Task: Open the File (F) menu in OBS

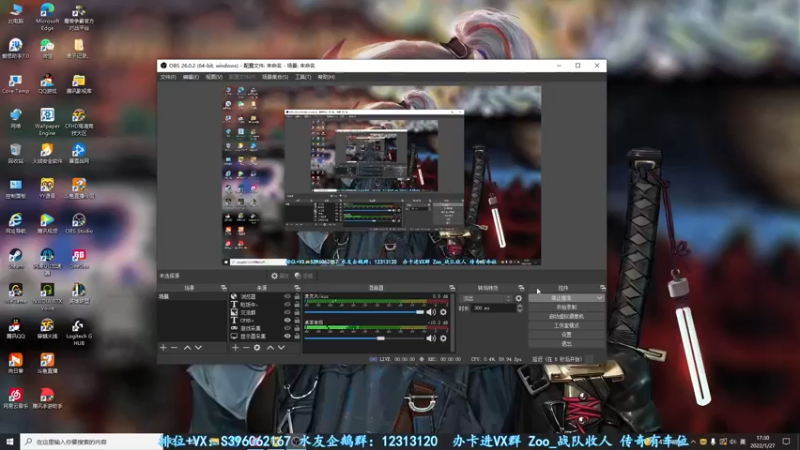Action: (x=168, y=77)
